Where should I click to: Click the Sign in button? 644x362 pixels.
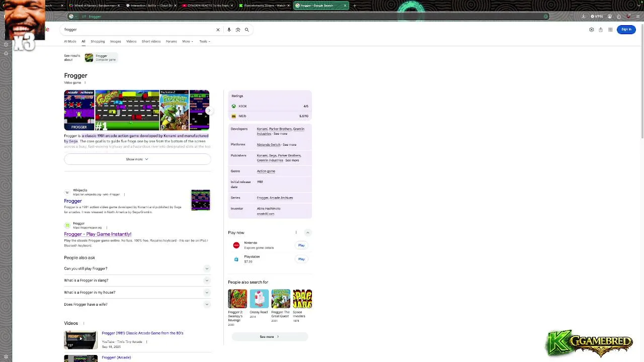[x=626, y=30]
